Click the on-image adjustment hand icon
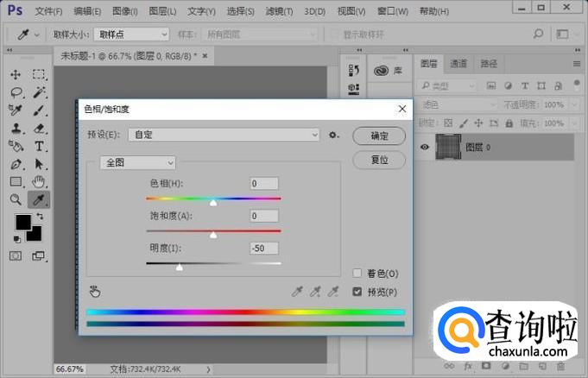 pos(95,292)
